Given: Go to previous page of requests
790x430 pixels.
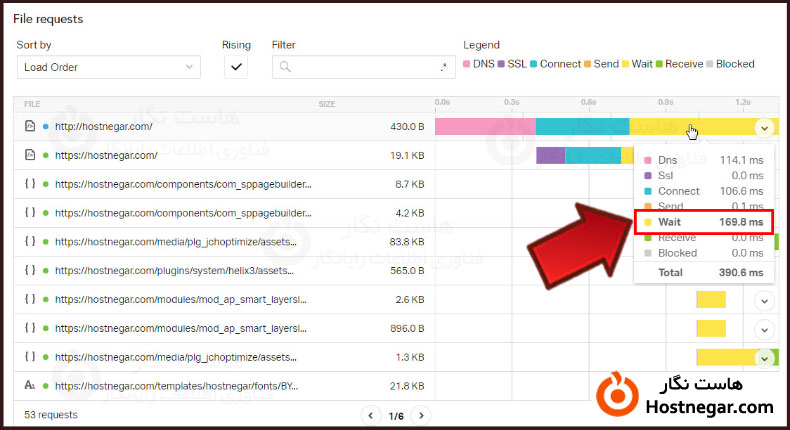Looking at the screenshot, I should pyautogui.click(x=371, y=415).
